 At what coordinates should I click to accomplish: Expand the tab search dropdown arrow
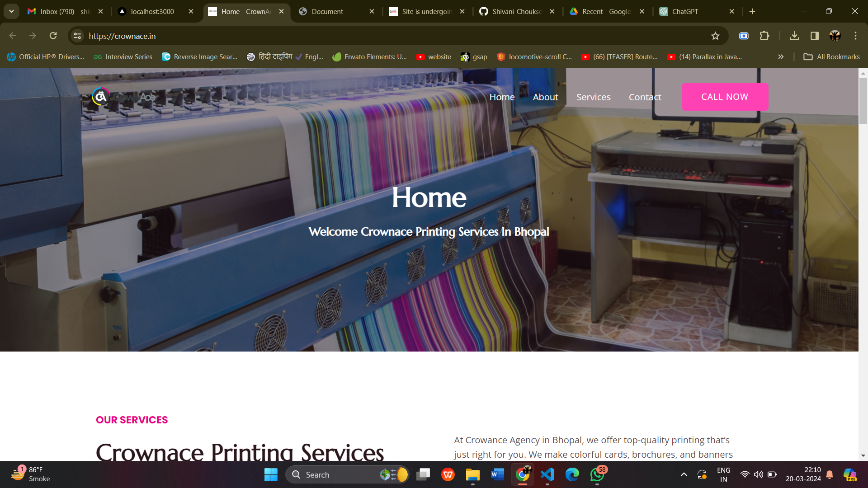tap(11, 11)
